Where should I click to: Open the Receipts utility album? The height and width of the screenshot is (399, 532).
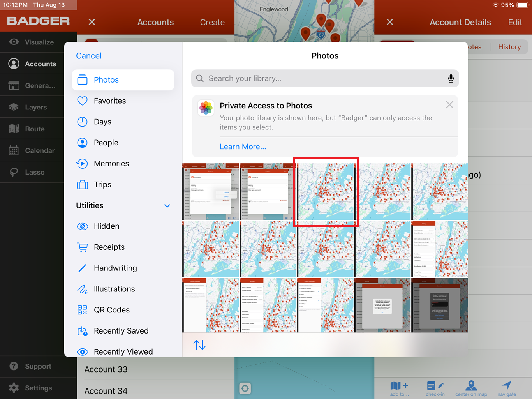[x=123, y=247]
